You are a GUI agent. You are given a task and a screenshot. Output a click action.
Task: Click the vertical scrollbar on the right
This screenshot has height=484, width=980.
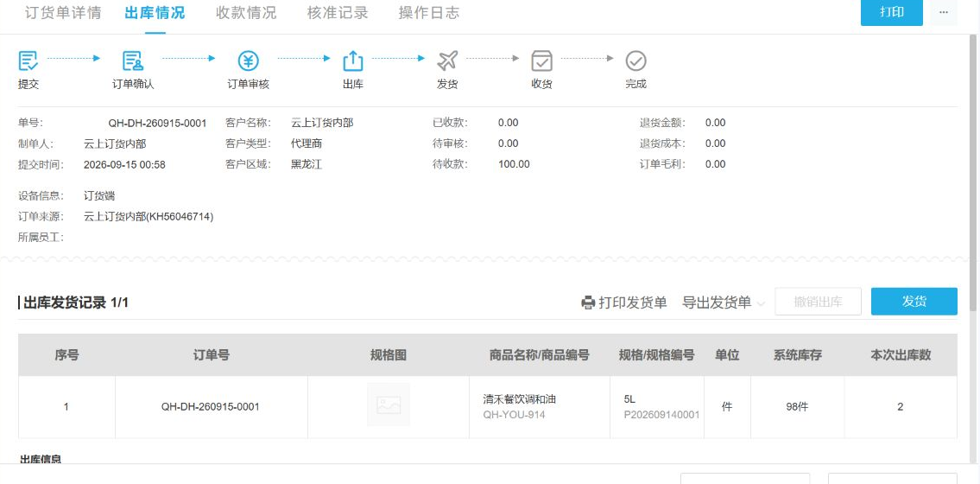974,172
